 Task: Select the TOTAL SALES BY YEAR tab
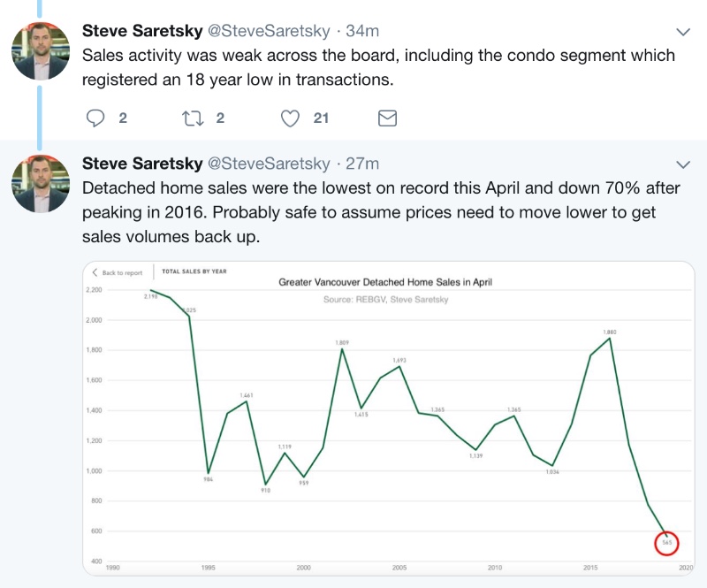tap(194, 271)
